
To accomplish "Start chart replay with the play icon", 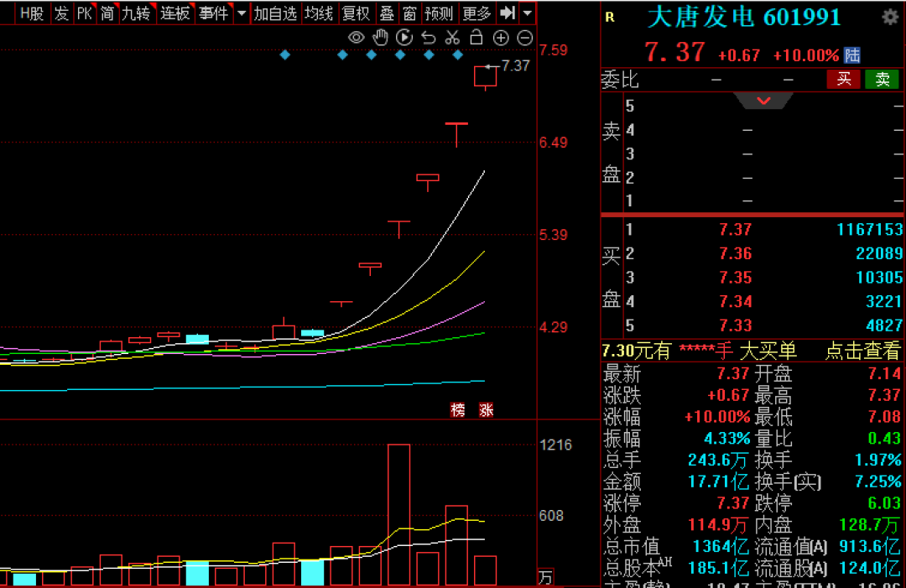I will pyautogui.click(x=404, y=38).
